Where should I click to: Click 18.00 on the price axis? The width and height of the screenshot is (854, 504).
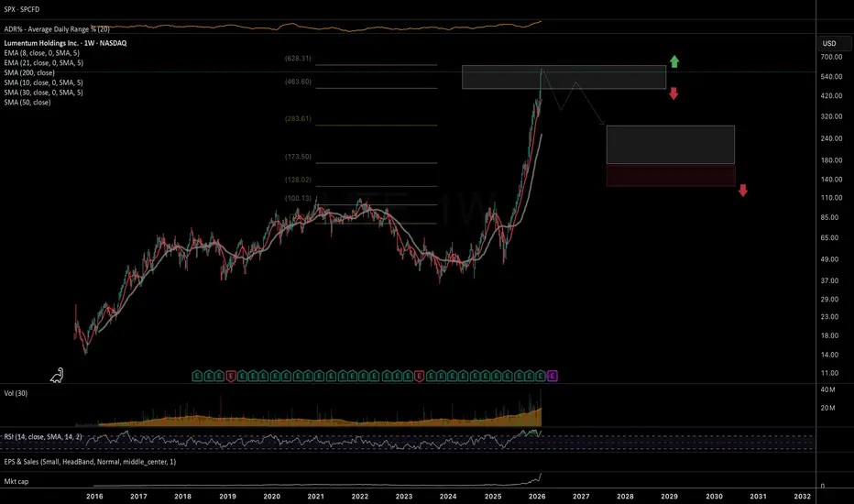pos(829,335)
